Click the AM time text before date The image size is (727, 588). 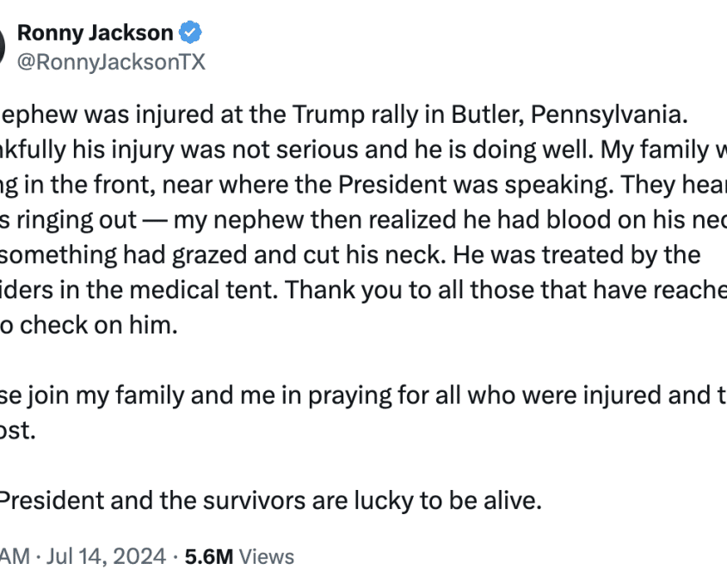coord(15,556)
